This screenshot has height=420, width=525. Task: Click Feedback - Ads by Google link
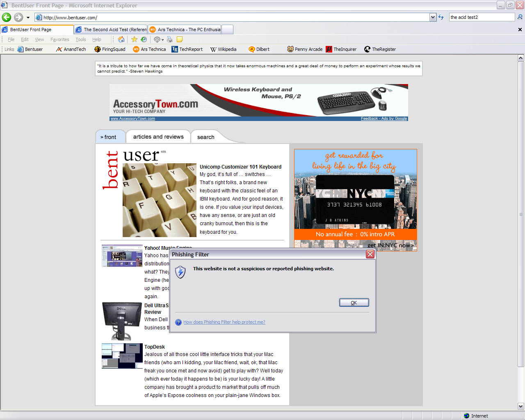pos(384,119)
